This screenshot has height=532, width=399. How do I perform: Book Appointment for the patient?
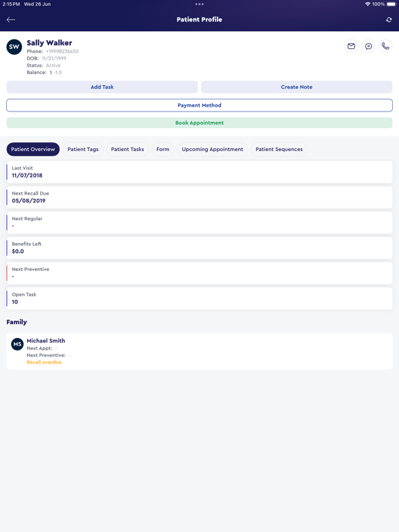point(199,123)
